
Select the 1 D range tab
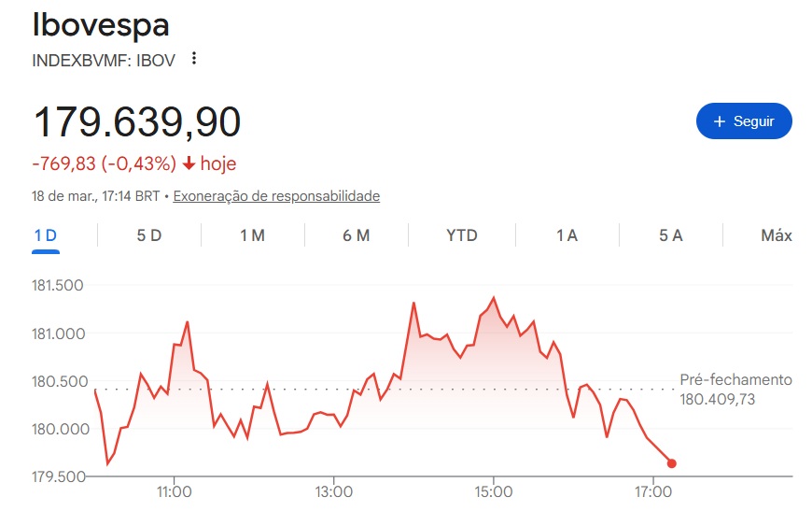pyautogui.click(x=45, y=235)
